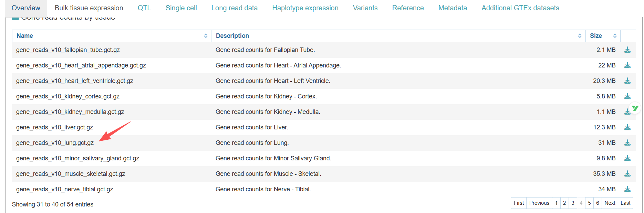Open the Additional GTEx datasets tab
Screen dimensions: 644x213
520,8
